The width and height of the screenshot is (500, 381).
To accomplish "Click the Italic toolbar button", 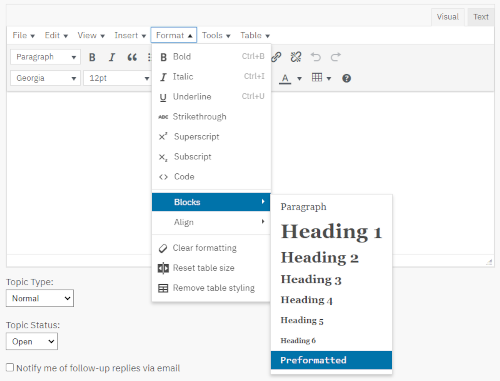I will click(112, 57).
